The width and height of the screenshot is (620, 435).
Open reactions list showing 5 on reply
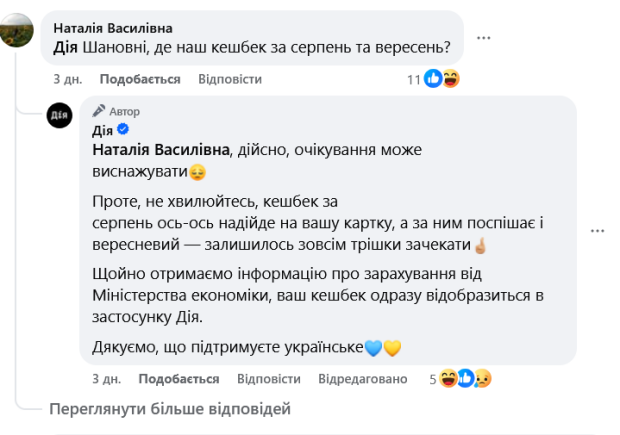[x=461, y=379]
